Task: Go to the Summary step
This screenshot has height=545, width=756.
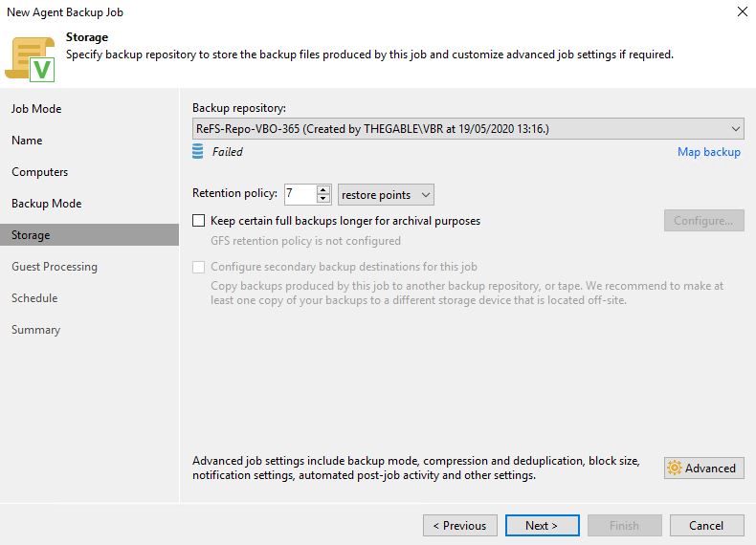Action: click(35, 330)
